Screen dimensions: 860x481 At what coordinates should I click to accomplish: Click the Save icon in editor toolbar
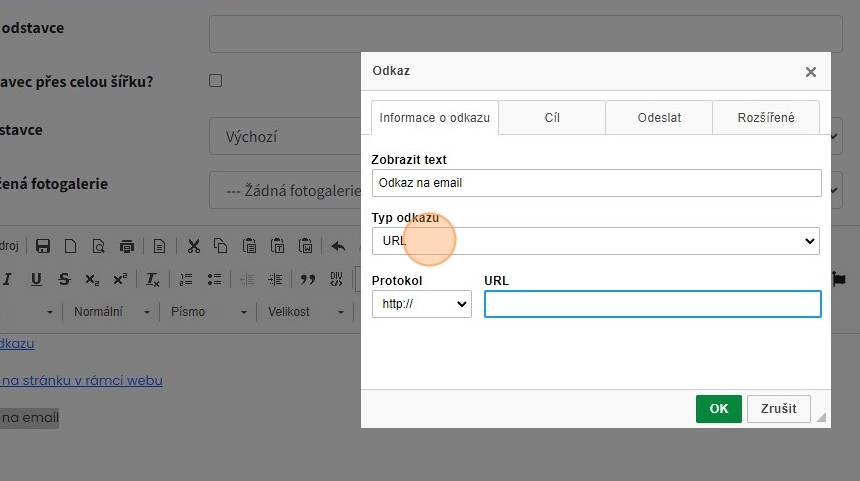pos(43,246)
